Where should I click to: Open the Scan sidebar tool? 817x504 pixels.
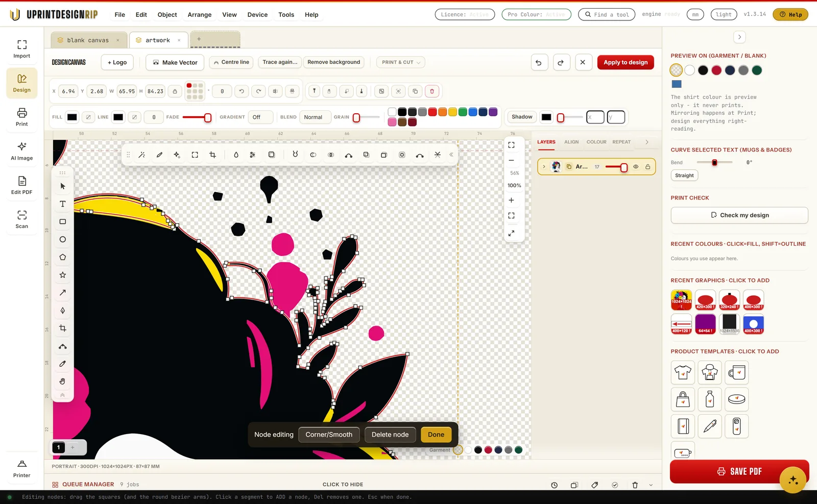22,219
